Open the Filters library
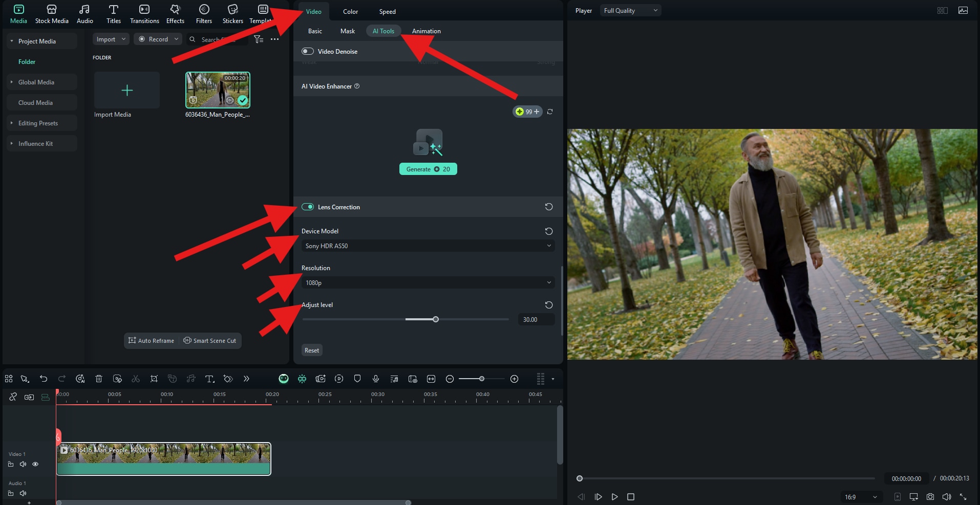This screenshot has height=505, width=980. 204,14
